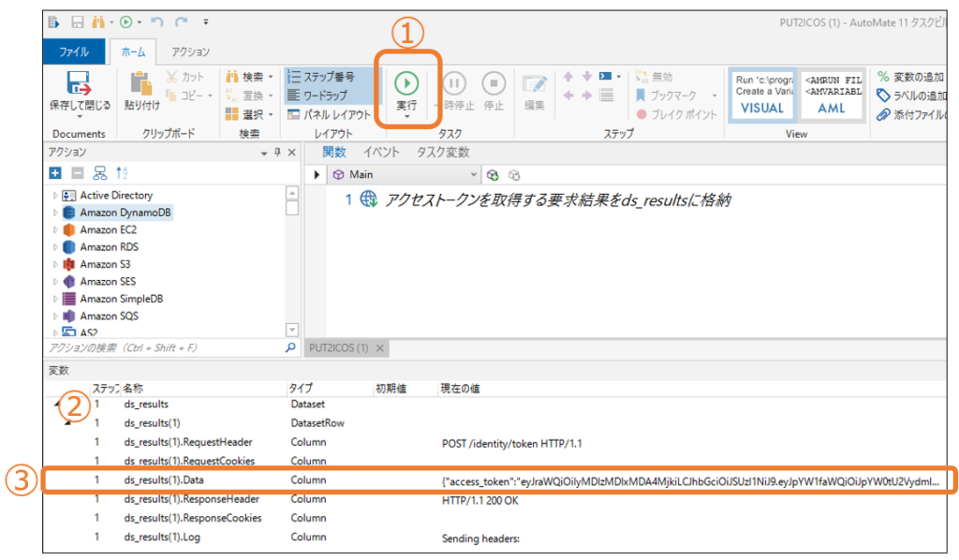Switch to the ホーム ribbon tab
This screenshot has height=560, width=959.
coord(133,52)
